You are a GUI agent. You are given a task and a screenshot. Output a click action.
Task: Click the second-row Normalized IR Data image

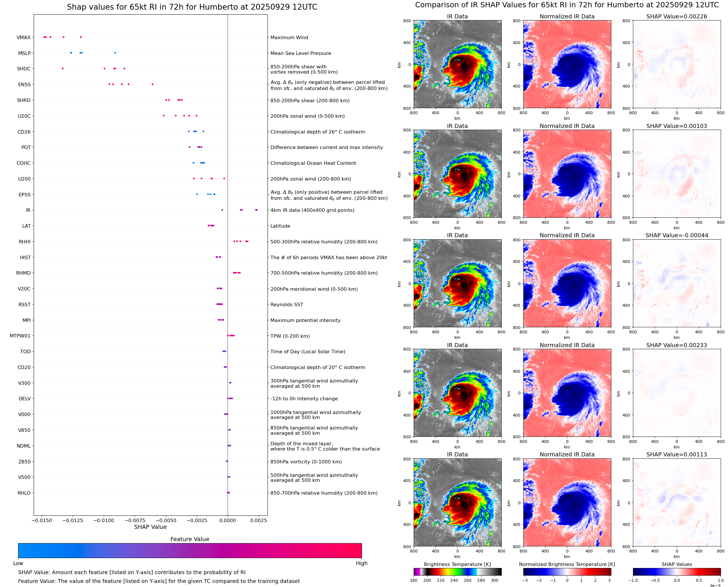click(x=567, y=174)
